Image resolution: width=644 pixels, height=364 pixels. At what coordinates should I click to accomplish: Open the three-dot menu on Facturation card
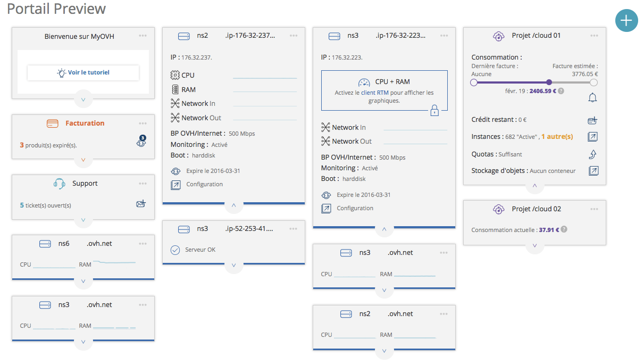click(x=143, y=123)
